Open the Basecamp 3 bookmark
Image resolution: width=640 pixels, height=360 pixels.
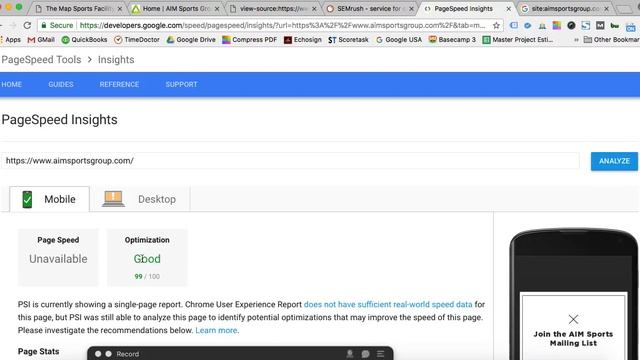(x=452, y=40)
